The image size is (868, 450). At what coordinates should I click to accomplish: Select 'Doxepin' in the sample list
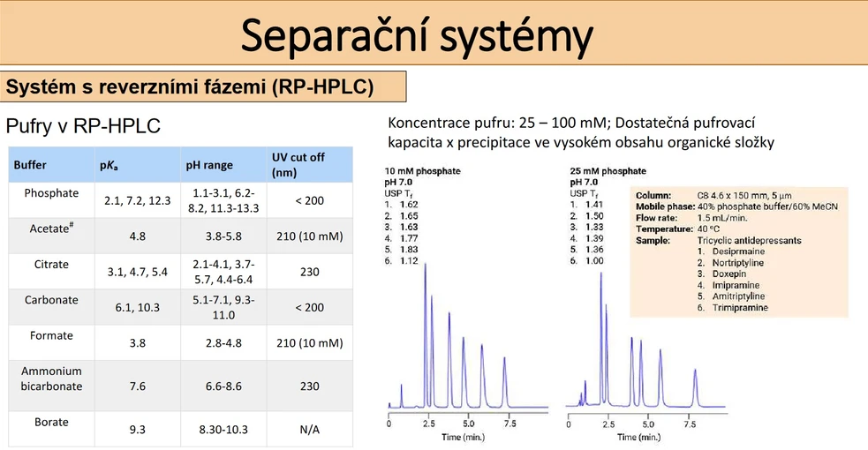tap(729, 274)
